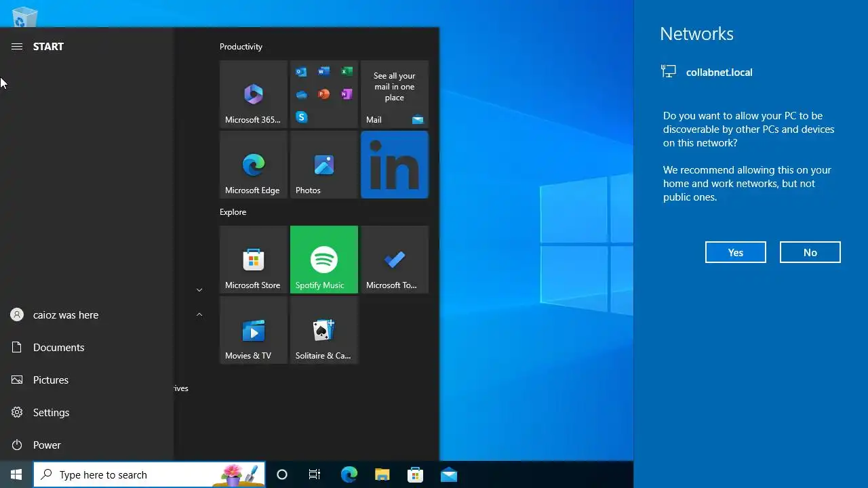The image size is (868, 488).
Task: Open File Explorer from the taskbar
Action: (x=382, y=474)
